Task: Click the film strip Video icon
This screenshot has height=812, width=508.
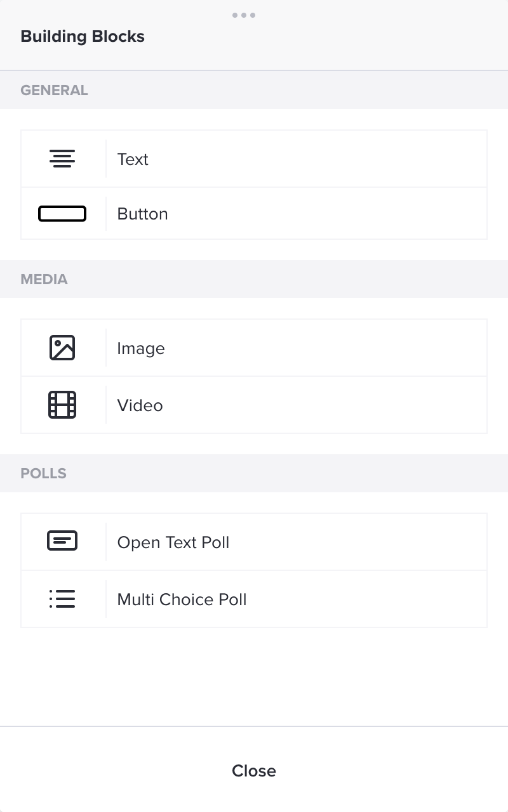Action: coord(62,405)
